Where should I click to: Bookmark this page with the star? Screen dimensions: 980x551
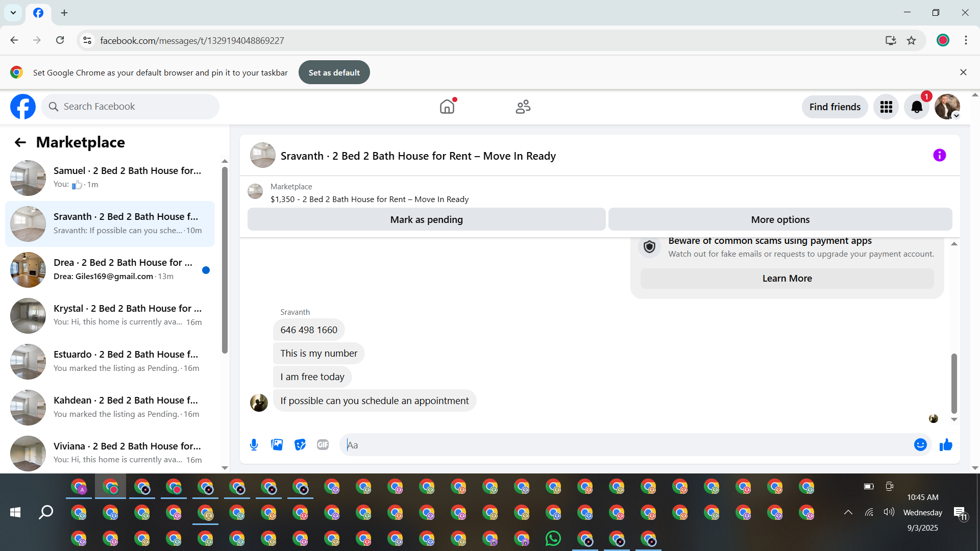point(911,40)
